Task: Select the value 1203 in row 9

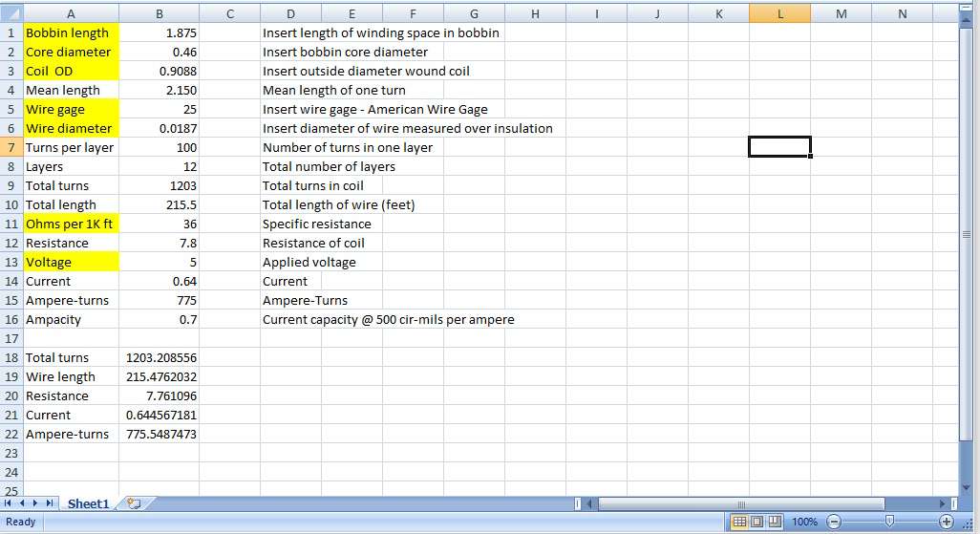Action: 160,185
